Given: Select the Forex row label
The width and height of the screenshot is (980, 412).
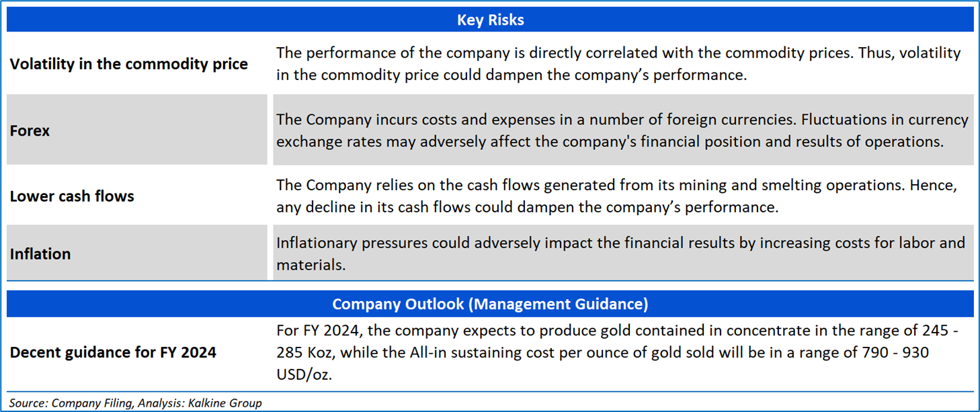Looking at the screenshot, I should coord(30,130).
